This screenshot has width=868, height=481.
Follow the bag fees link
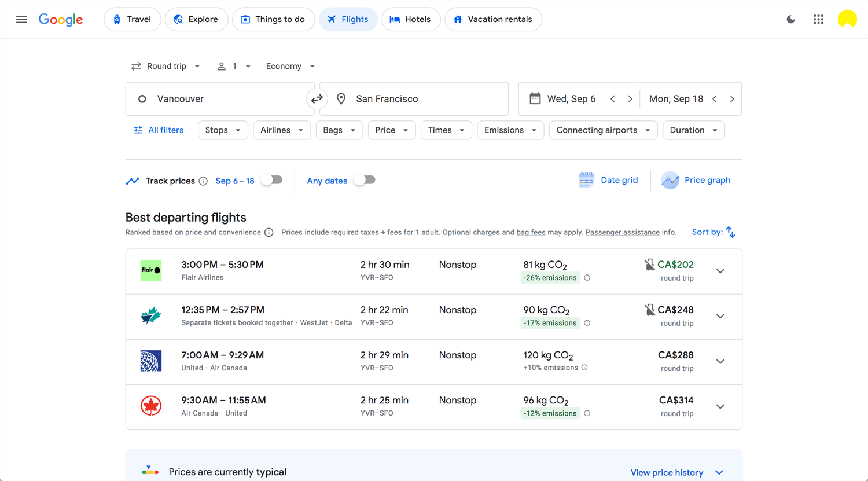pyautogui.click(x=531, y=232)
